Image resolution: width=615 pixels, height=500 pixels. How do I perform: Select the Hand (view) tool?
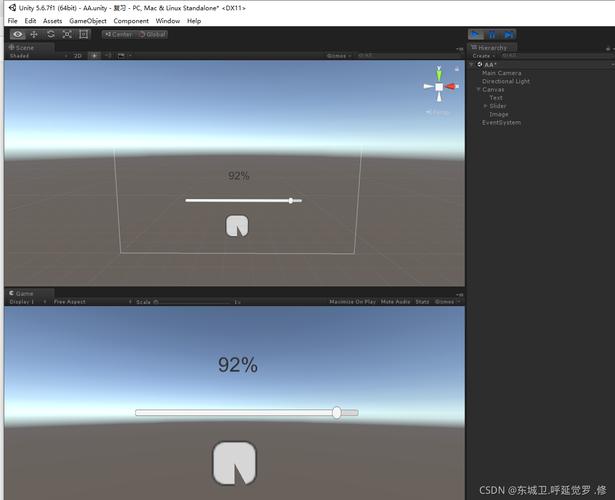[x=18, y=35]
